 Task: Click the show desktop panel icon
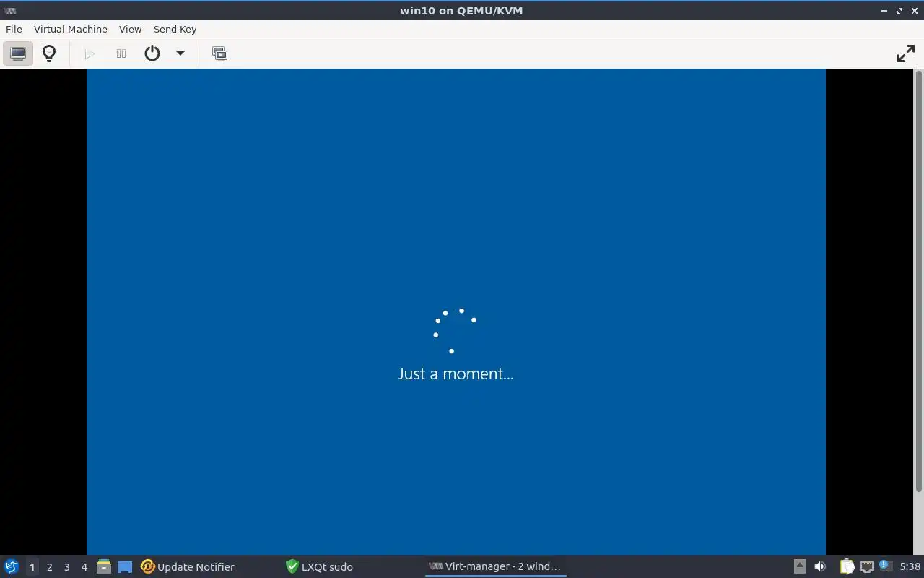(125, 566)
